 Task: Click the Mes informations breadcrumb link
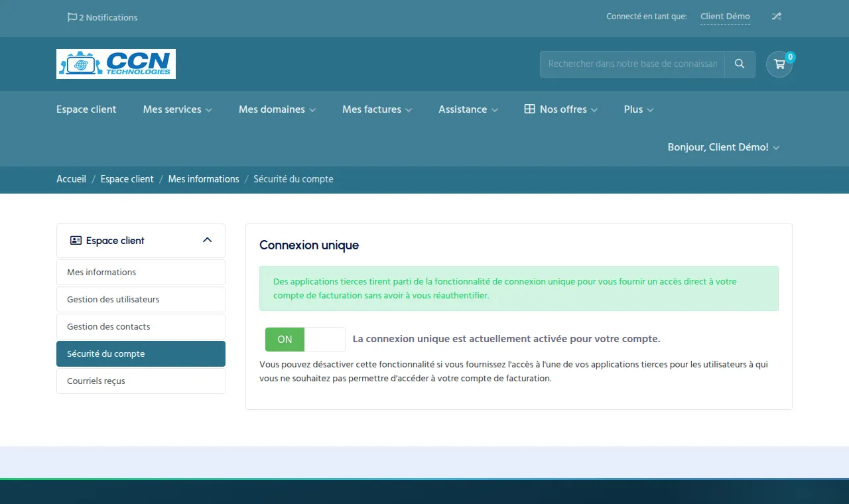[x=204, y=179]
